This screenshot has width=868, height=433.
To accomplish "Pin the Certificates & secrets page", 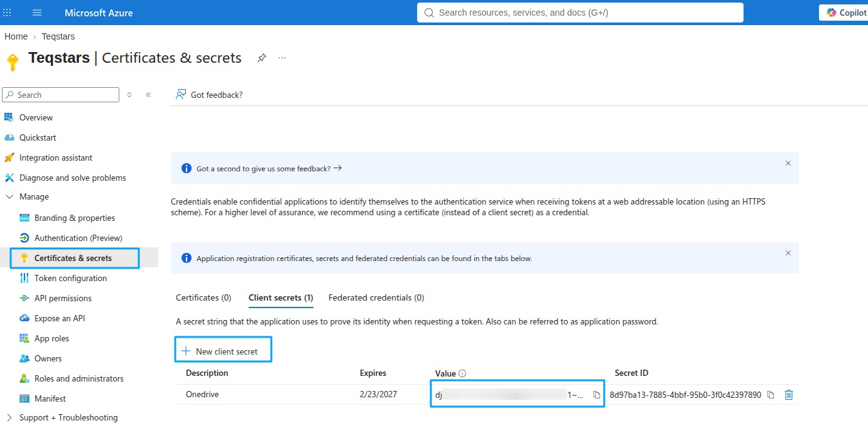I will tap(262, 58).
